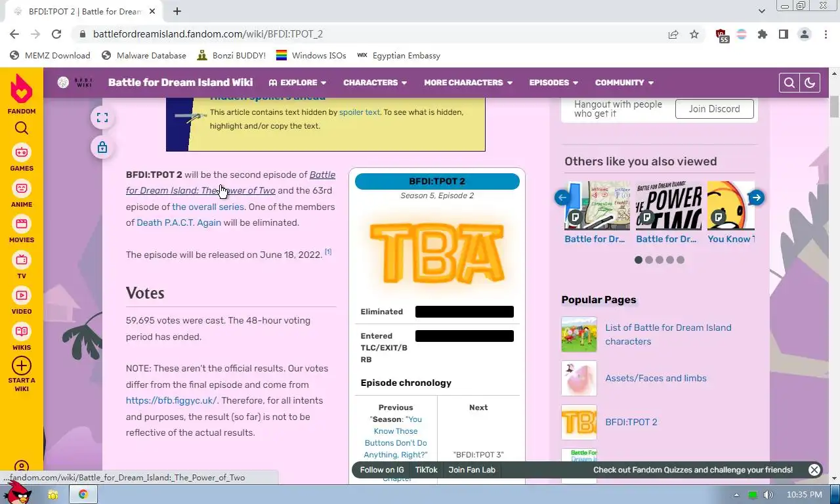Show previous items in carousel
Image resolution: width=840 pixels, height=504 pixels.
[x=562, y=198]
